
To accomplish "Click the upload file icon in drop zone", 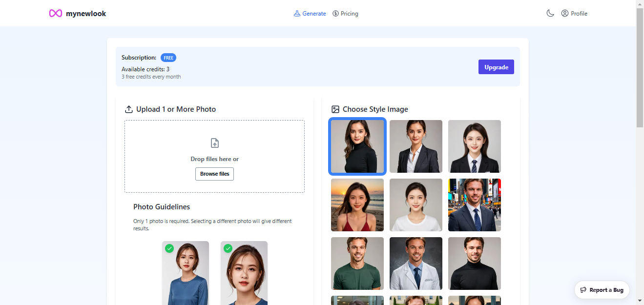I will pos(215,143).
